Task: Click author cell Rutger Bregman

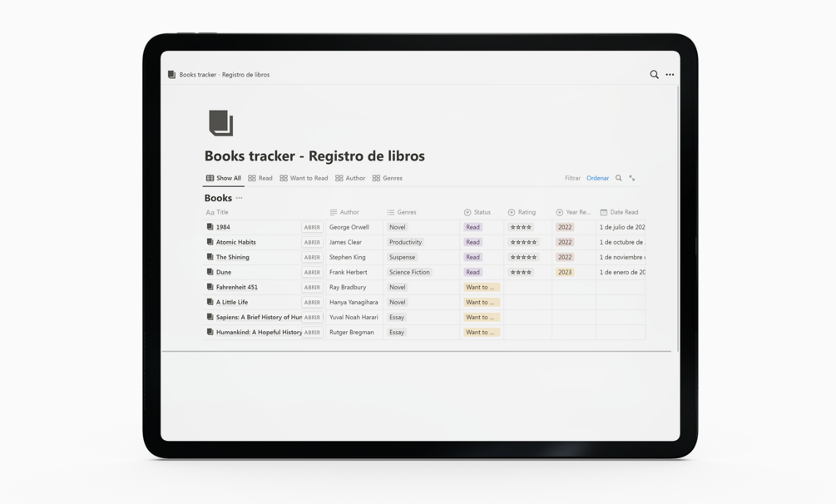Action: pyautogui.click(x=351, y=332)
